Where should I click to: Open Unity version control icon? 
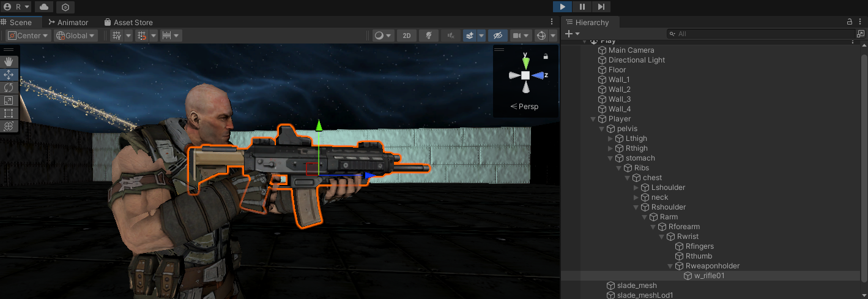(65, 7)
